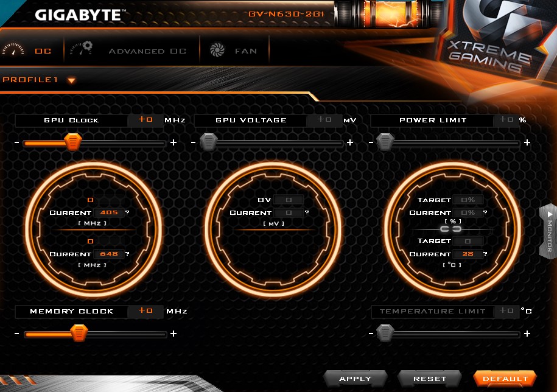This screenshot has height=392, width=557.
Task: Increase Power Limit with plus button
Action: [527, 142]
